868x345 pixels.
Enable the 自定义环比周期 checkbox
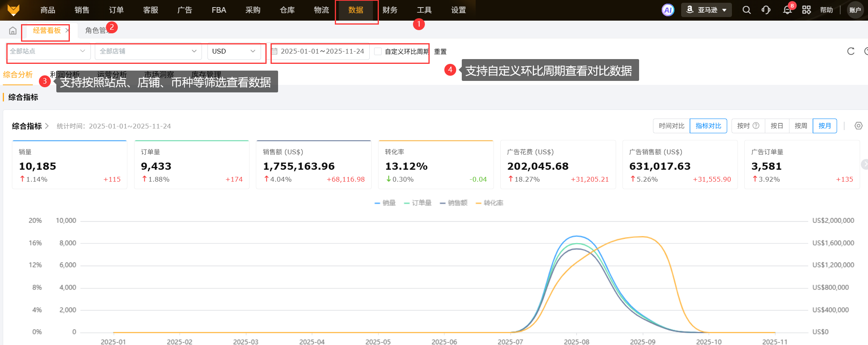(378, 51)
